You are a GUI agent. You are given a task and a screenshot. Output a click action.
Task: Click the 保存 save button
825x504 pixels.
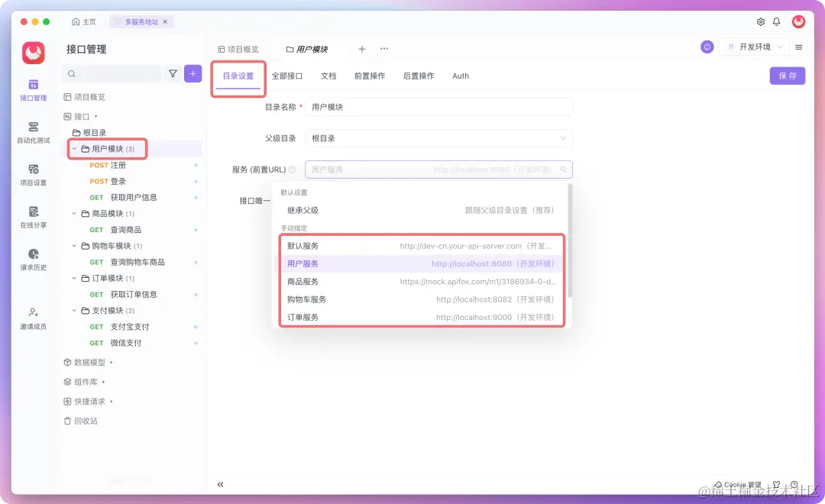click(787, 76)
